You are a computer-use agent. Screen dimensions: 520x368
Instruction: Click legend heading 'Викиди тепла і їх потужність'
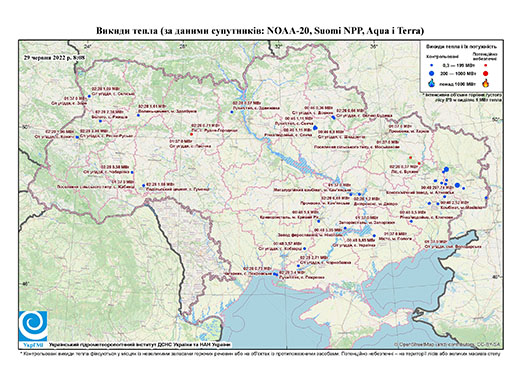462,46
